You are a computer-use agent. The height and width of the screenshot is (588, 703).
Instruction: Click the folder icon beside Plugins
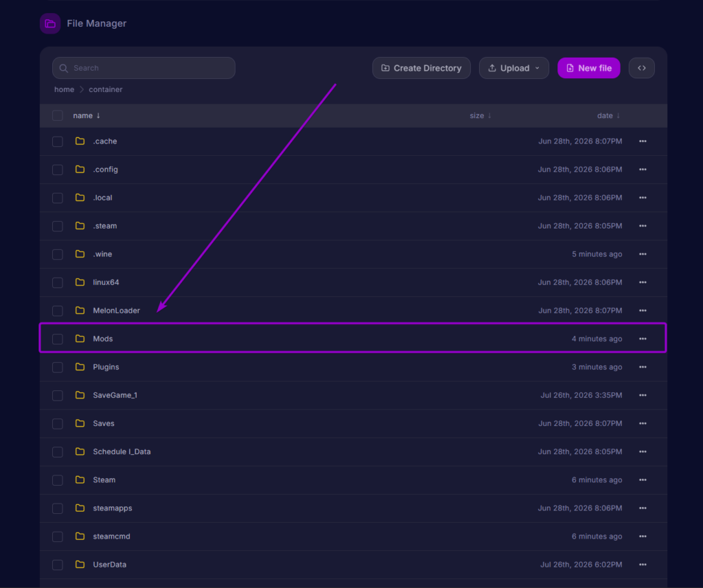(x=80, y=366)
